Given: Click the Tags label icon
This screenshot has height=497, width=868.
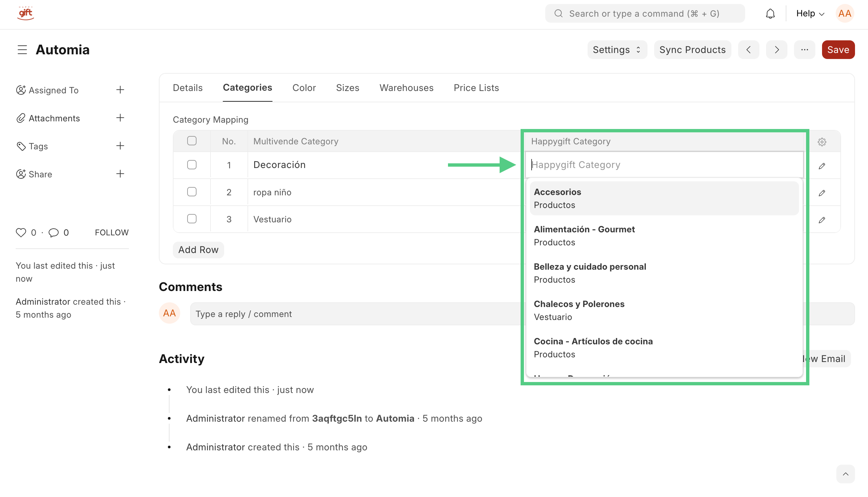Looking at the screenshot, I should pos(21,146).
